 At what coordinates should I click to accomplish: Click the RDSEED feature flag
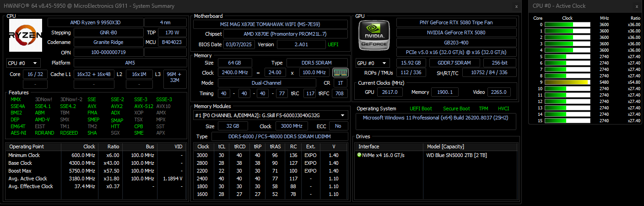tap(69, 133)
